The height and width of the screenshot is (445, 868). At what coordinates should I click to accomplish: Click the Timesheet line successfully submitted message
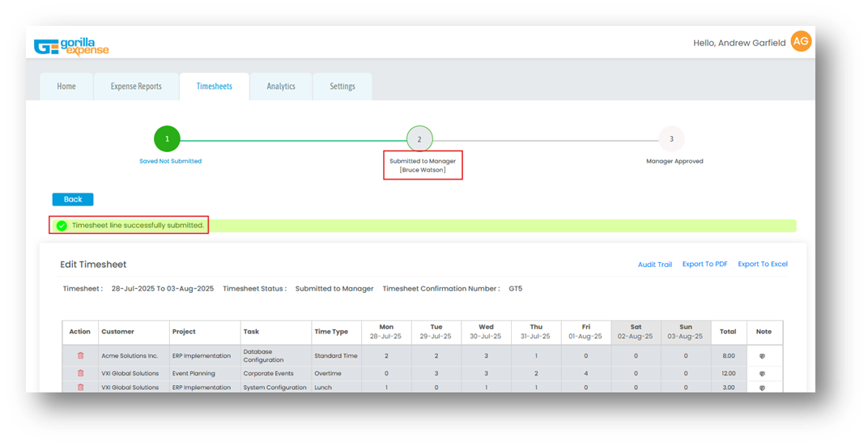click(x=138, y=225)
